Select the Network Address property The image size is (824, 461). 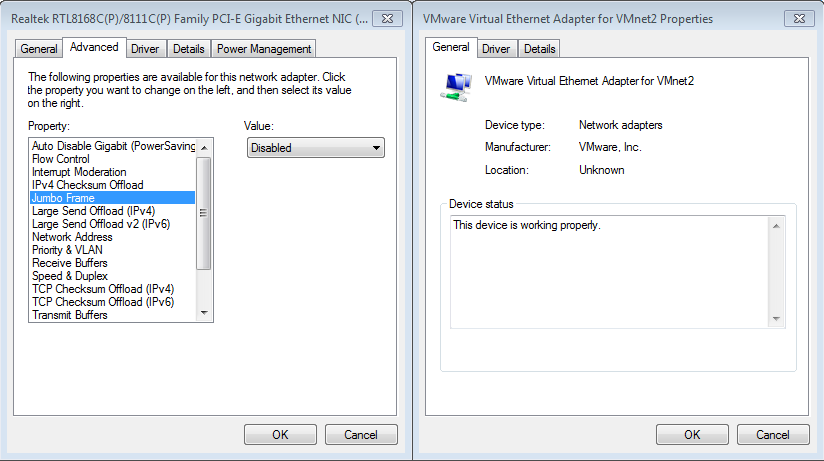113,237
